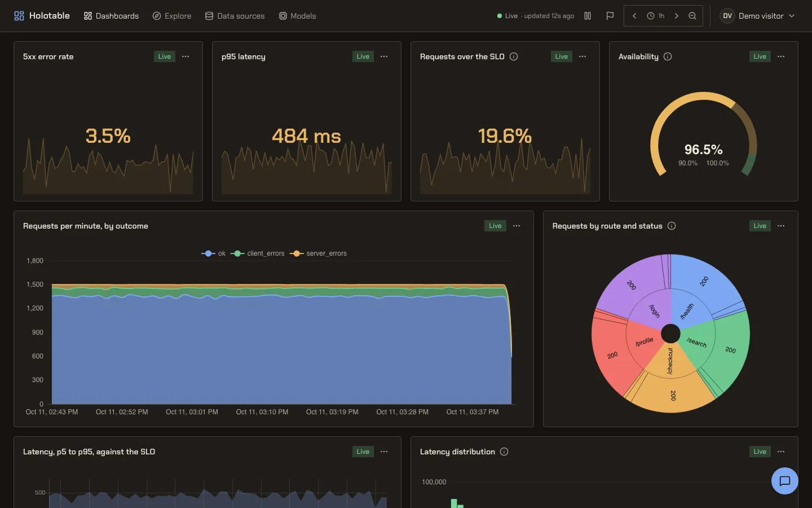
Task: Show info for Requests by route and status
Action: click(x=672, y=226)
